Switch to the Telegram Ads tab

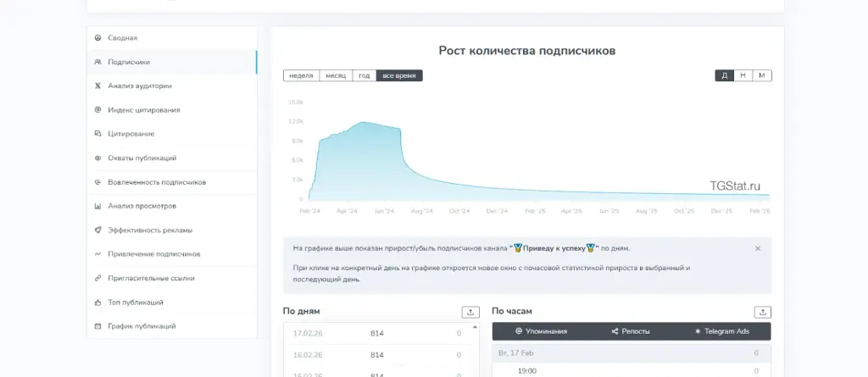[x=722, y=331]
